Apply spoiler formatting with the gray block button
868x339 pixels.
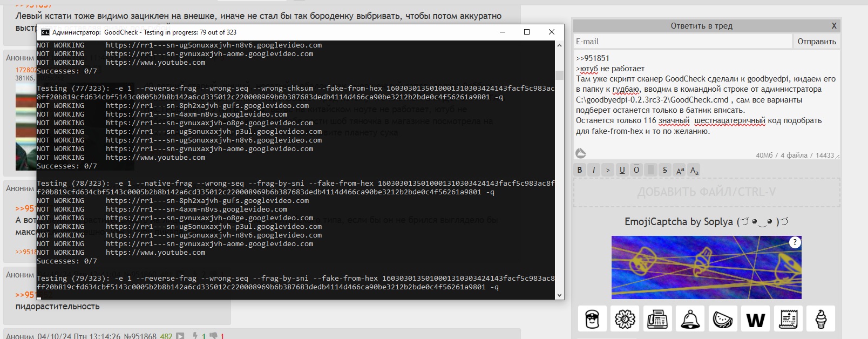click(x=650, y=170)
